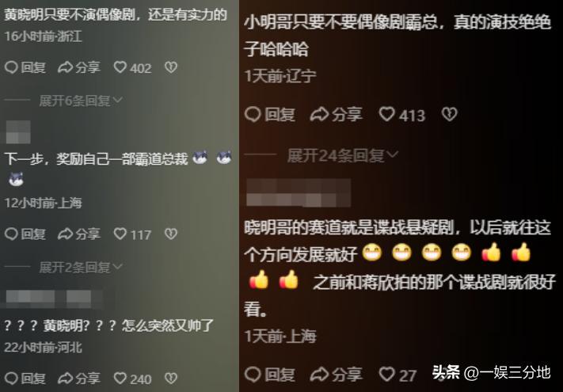Image resolution: width=563 pixels, height=392 pixels.
Task: Expand 展开6条回复 replies
Action: (x=81, y=101)
